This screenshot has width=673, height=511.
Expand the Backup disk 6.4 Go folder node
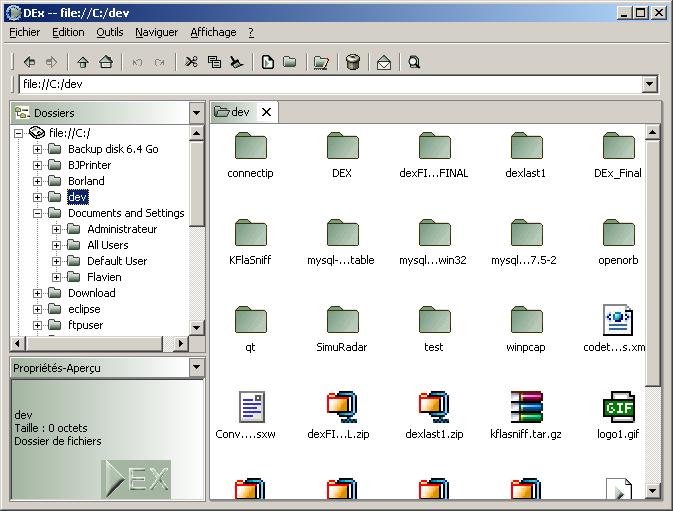pyautogui.click(x=38, y=149)
